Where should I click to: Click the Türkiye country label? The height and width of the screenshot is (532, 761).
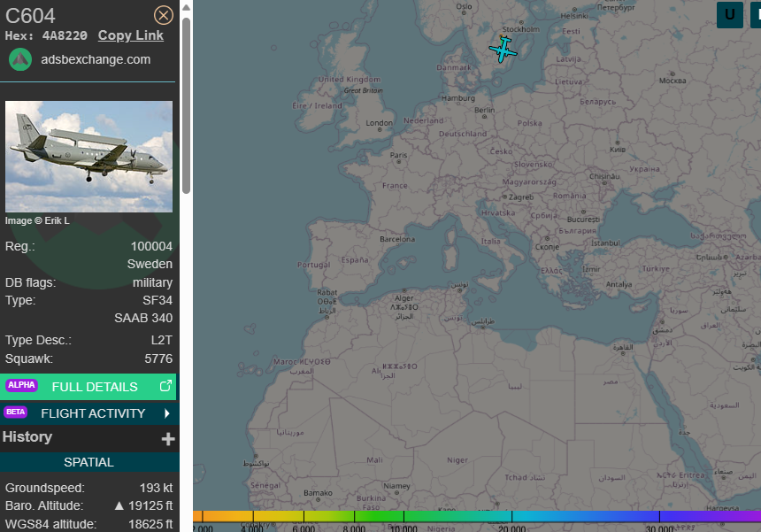pos(656,269)
